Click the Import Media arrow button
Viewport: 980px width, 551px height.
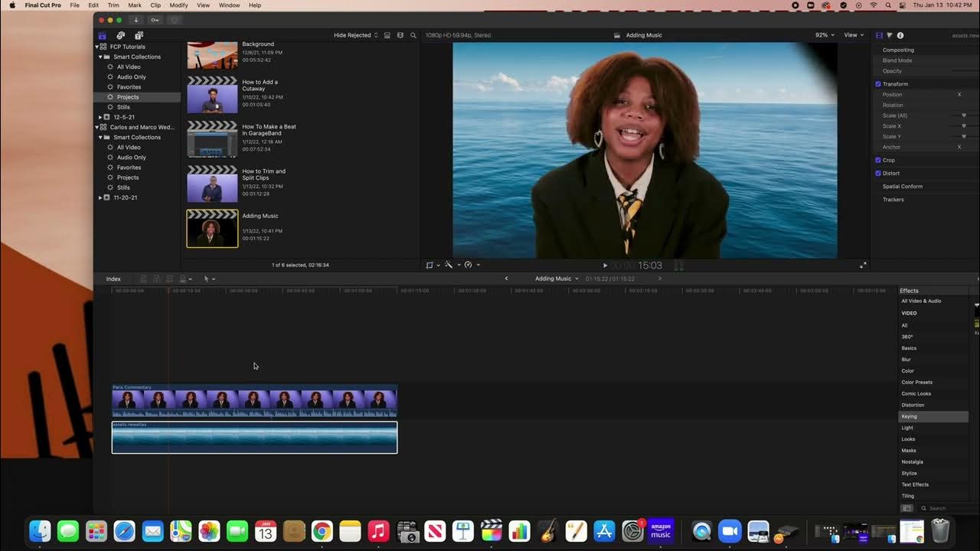coord(136,20)
